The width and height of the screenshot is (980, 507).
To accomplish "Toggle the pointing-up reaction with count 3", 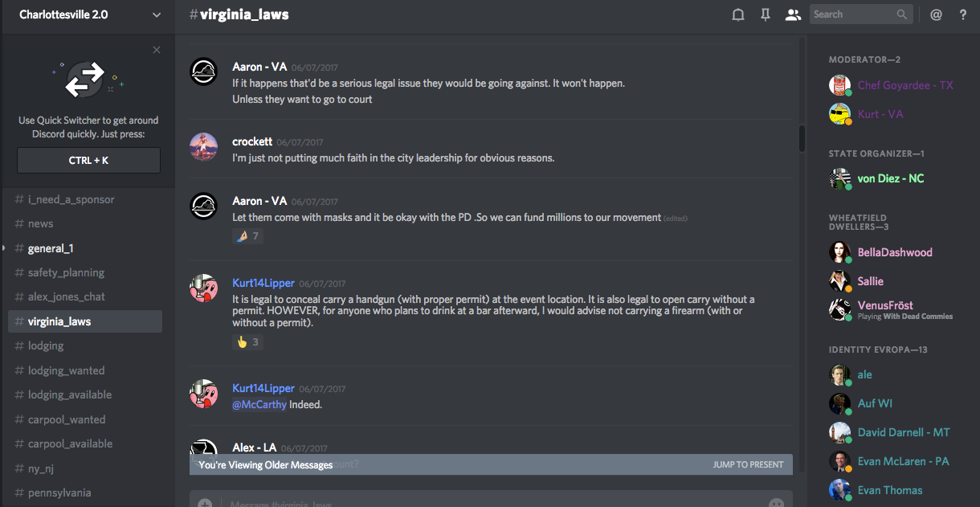I will (x=247, y=341).
